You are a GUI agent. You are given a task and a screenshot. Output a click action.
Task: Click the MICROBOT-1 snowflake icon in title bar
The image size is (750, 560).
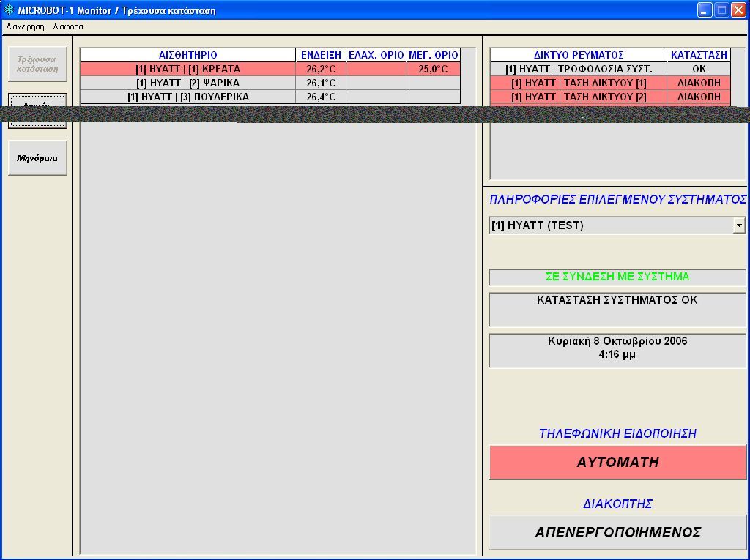(10, 10)
